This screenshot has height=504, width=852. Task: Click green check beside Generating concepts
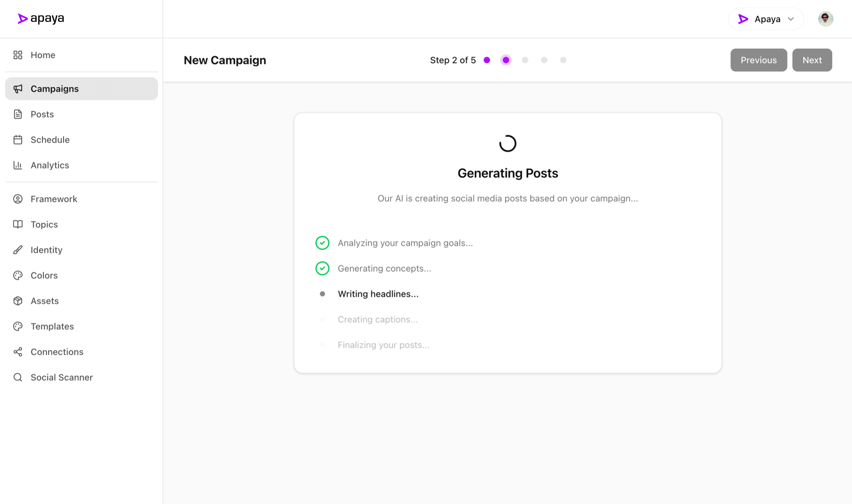click(x=322, y=268)
